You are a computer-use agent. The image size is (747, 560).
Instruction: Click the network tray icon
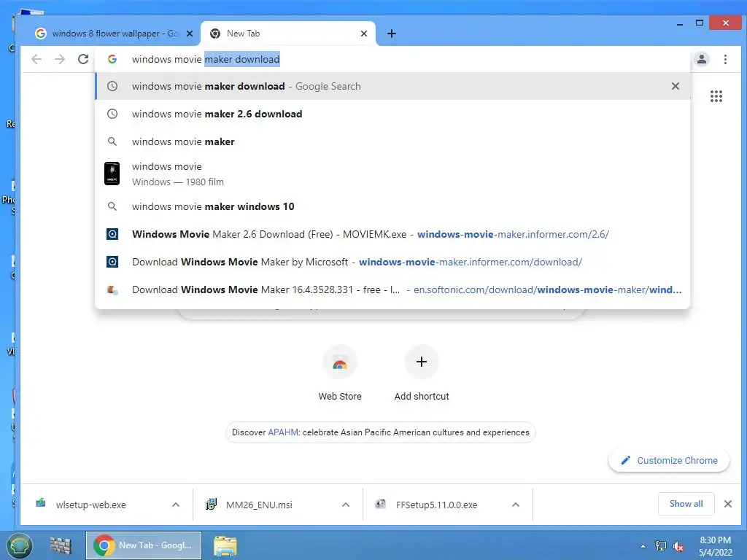pos(661,546)
